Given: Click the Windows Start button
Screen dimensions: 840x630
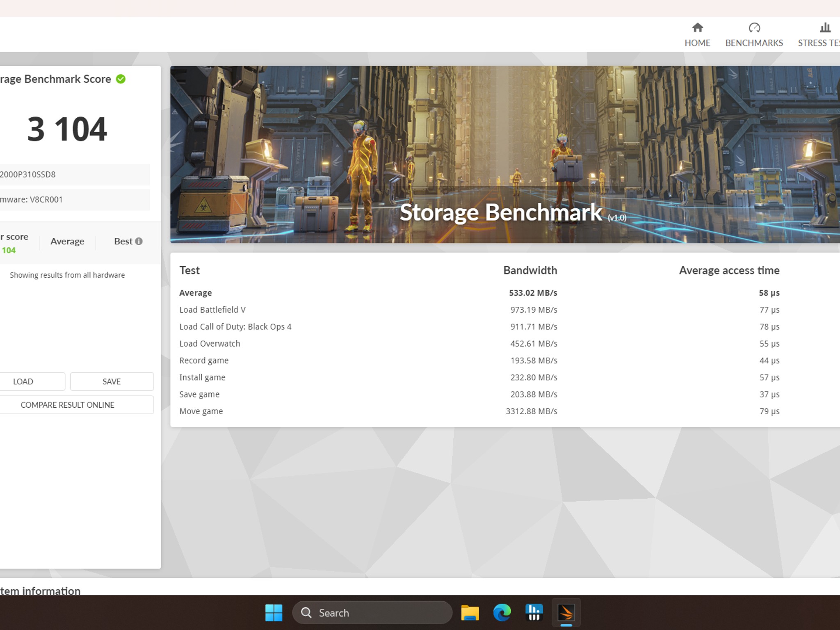Looking at the screenshot, I should pyautogui.click(x=274, y=612).
